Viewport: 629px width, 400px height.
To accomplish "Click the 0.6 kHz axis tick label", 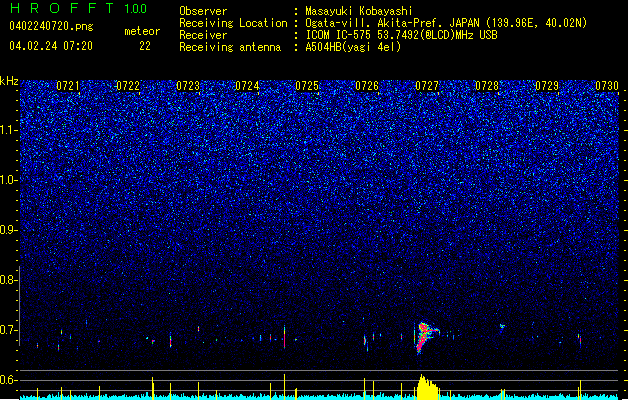I will click(9, 380).
